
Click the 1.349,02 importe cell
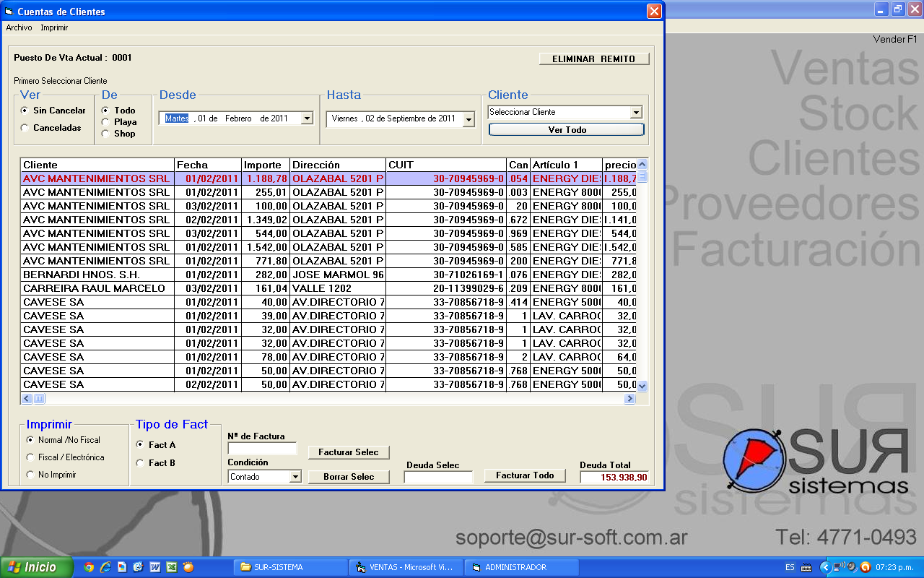(x=266, y=220)
